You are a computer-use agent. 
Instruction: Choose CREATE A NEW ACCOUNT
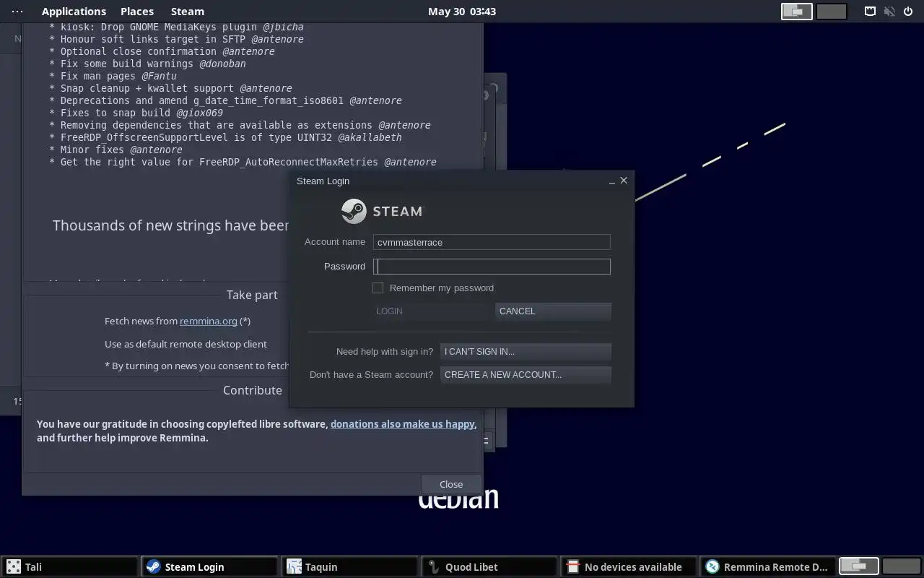pos(526,375)
